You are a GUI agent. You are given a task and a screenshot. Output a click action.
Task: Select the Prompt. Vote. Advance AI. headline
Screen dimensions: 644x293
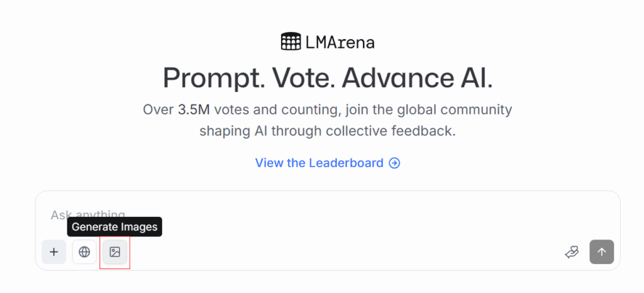pos(328,77)
